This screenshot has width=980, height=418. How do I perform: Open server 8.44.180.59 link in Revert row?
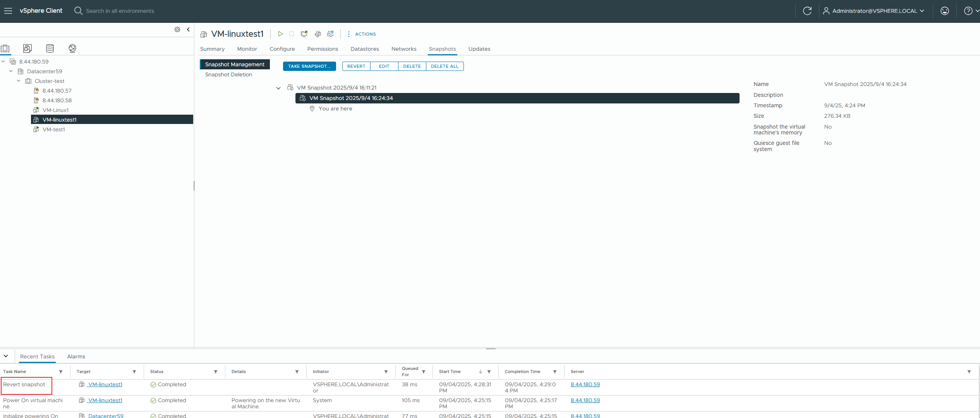tap(585, 385)
